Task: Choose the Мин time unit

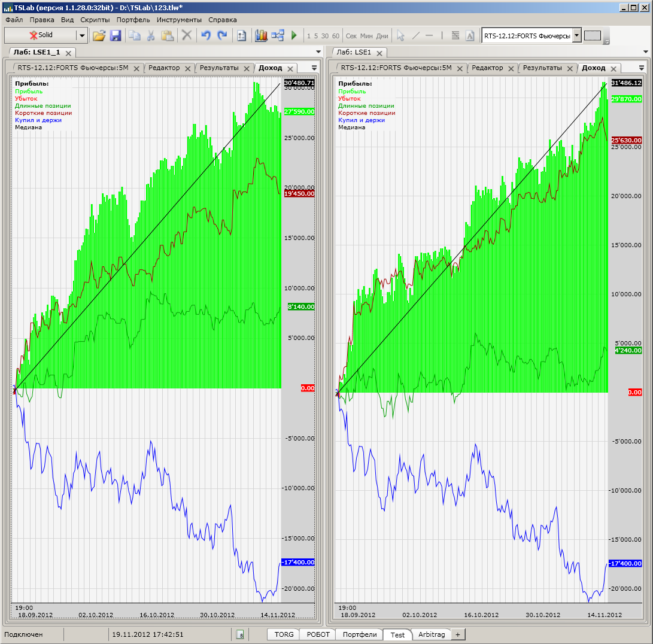Action: (366, 37)
